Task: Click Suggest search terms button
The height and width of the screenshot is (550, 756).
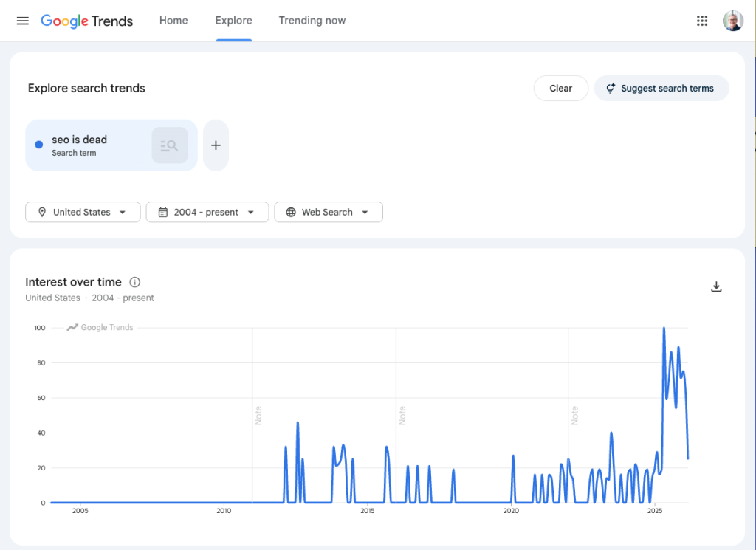Action: click(661, 88)
